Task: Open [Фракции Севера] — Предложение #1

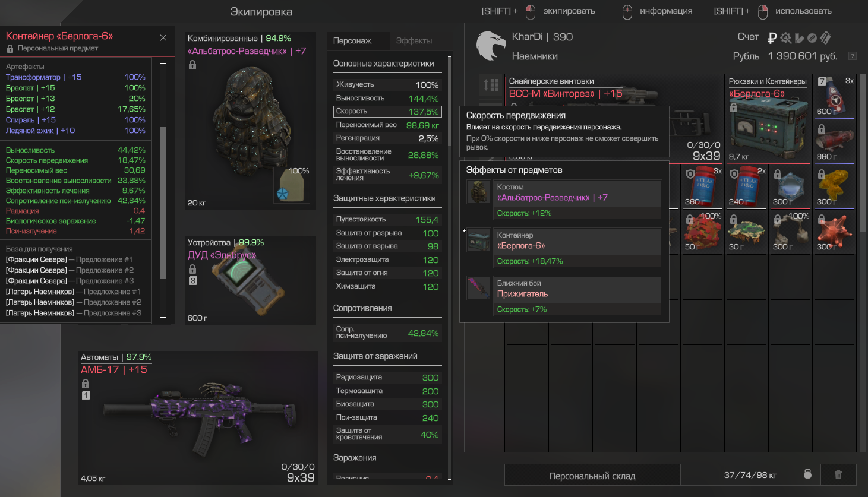Action: [70, 259]
